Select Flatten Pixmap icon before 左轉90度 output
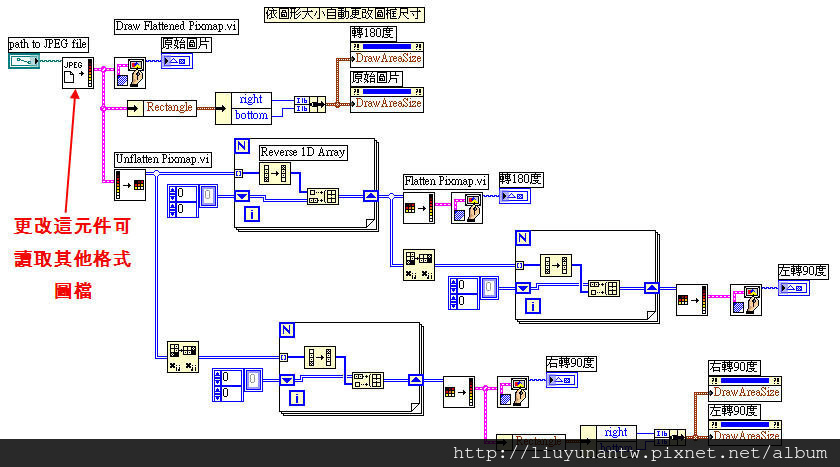 coord(692,300)
